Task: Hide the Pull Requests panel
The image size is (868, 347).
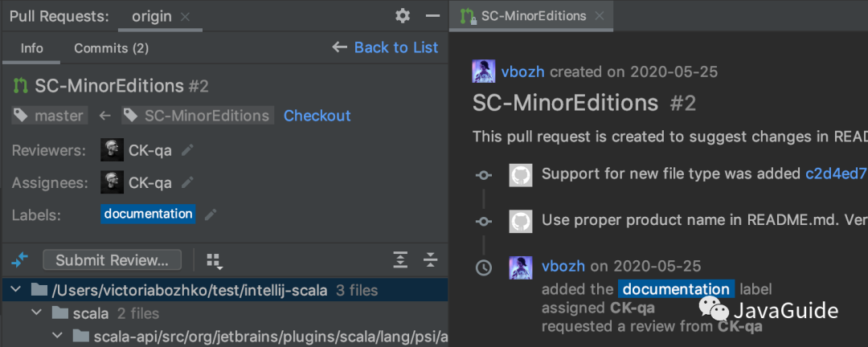Action: tap(432, 16)
